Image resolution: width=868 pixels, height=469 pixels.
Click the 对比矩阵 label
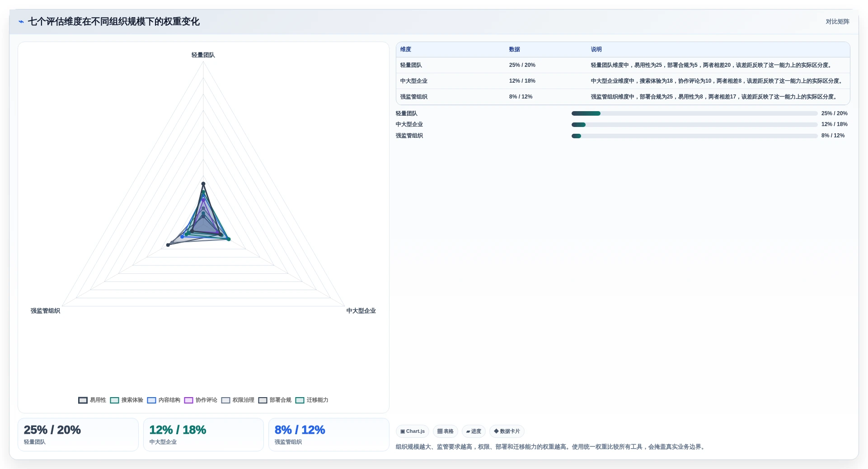pos(837,22)
